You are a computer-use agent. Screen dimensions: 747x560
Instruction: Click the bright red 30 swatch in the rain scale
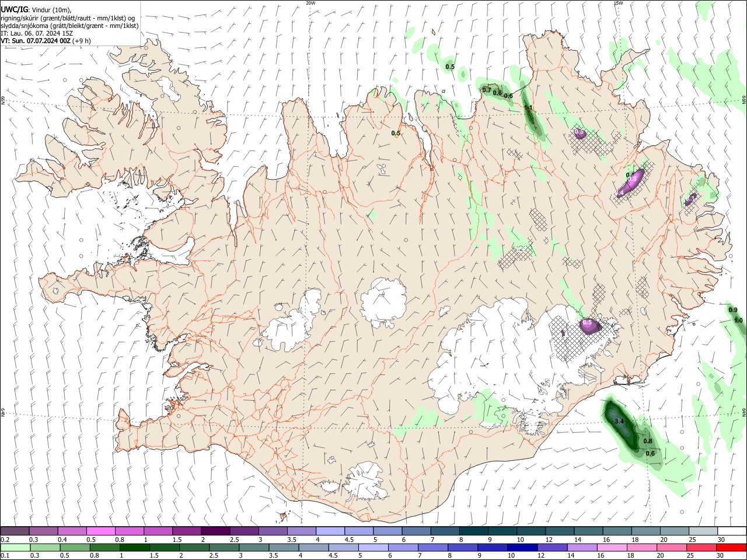click(x=731, y=547)
